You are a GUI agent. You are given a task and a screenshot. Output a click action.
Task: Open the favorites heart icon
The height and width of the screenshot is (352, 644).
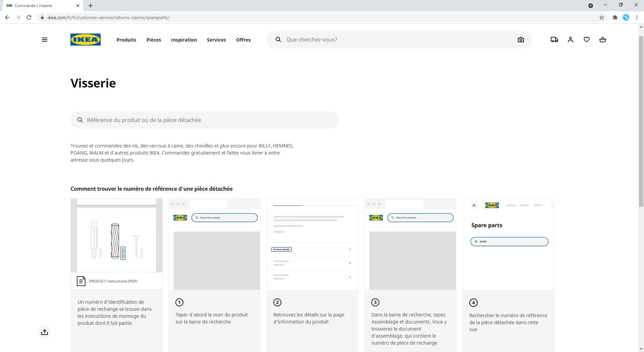pyautogui.click(x=587, y=40)
